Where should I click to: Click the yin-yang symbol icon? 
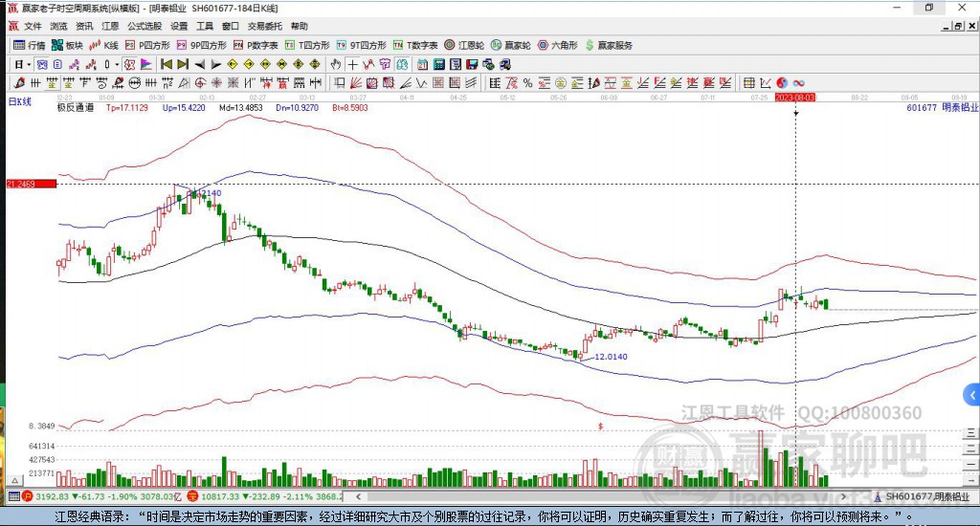[x=782, y=82]
